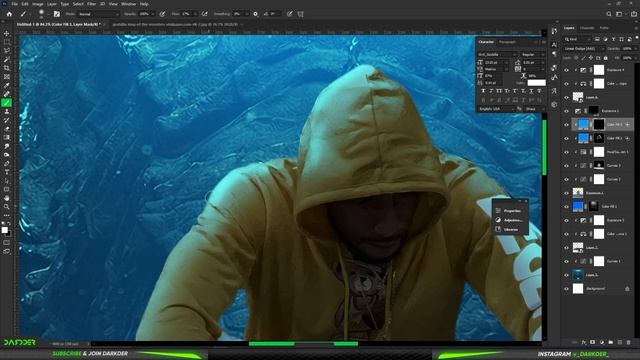The image size is (640, 360).
Task: Switch to the Channels tab
Action: point(587,28)
